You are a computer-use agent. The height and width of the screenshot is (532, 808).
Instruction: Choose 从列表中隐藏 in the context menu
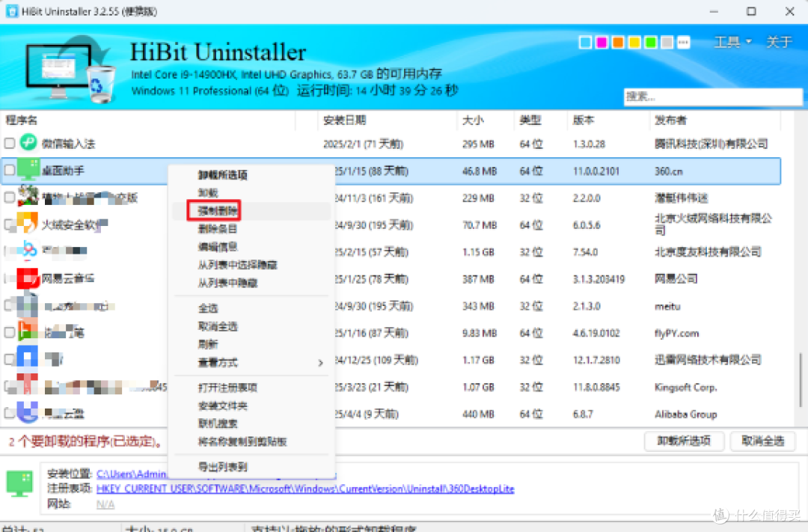coord(251,283)
